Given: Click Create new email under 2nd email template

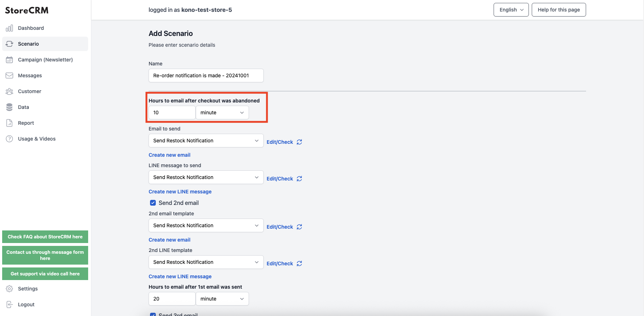Looking at the screenshot, I should [x=169, y=240].
